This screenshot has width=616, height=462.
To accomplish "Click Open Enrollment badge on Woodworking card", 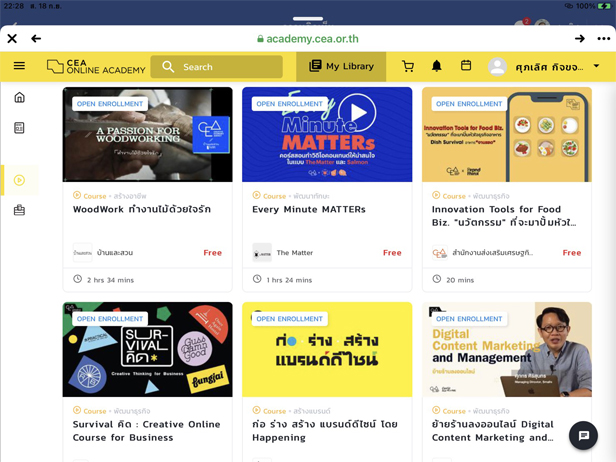I will click(110, 104).
